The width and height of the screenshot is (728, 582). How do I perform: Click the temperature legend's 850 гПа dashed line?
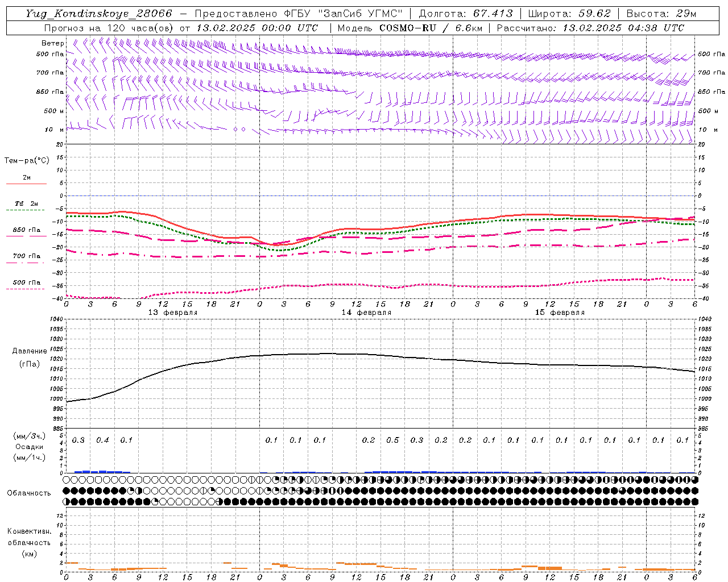pyautogui.click(x=26, y=235)
